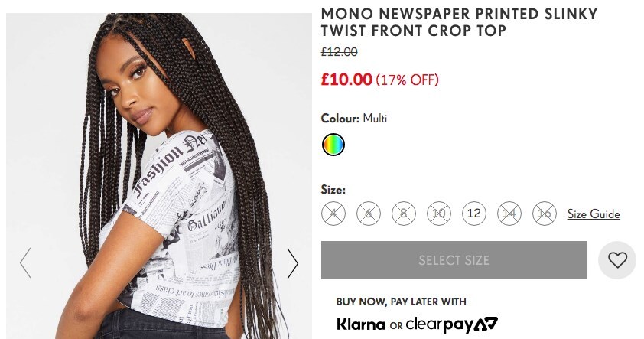Click the Mono Newspaper crop top title

point(459,22)
